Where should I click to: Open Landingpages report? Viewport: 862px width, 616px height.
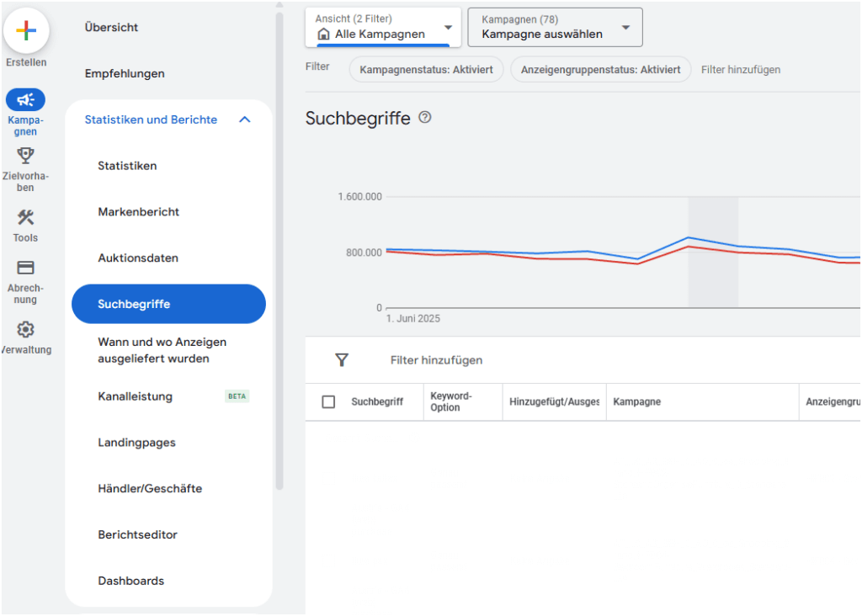pos(137,443)
